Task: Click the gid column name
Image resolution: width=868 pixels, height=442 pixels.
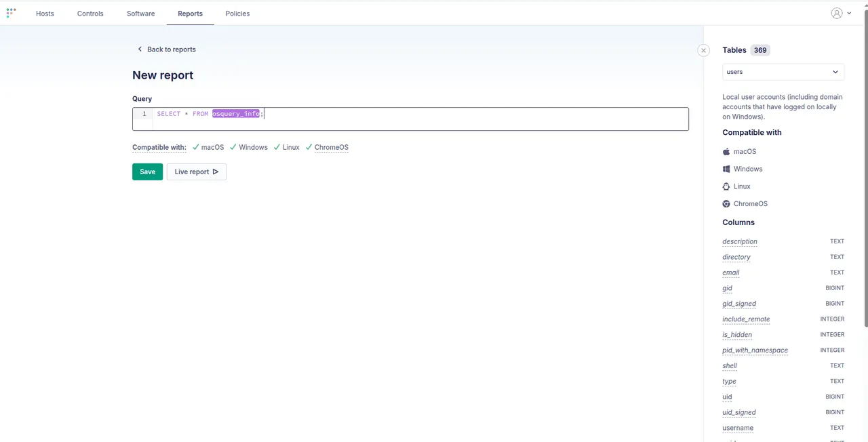Action: click(728, 288)
